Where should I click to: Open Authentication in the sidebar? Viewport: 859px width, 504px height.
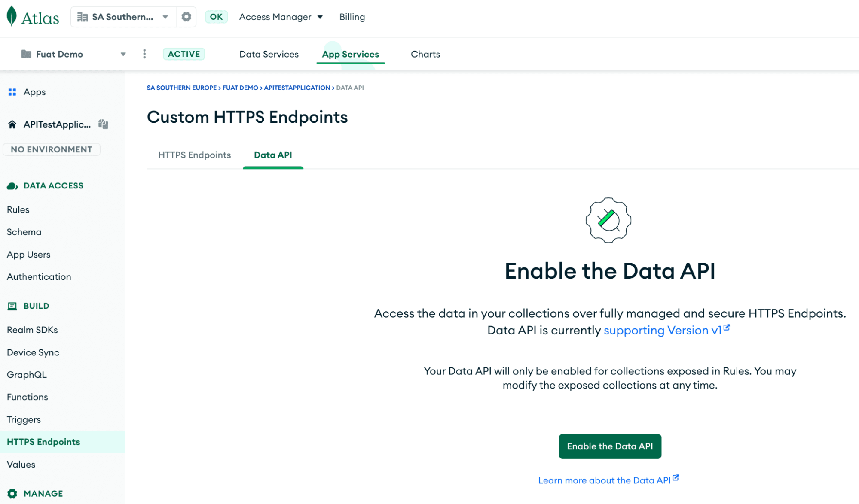click(39, 277)
